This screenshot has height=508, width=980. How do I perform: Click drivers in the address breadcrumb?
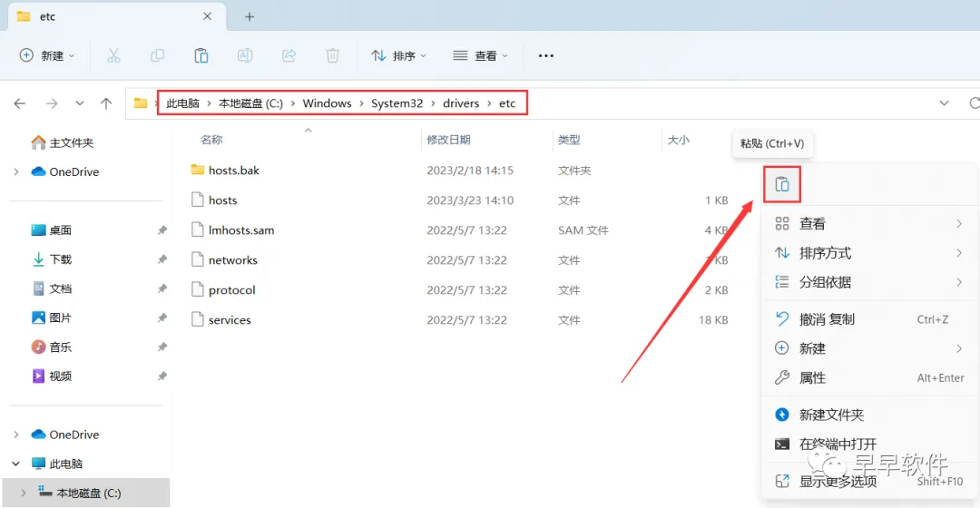pos(461,103)
